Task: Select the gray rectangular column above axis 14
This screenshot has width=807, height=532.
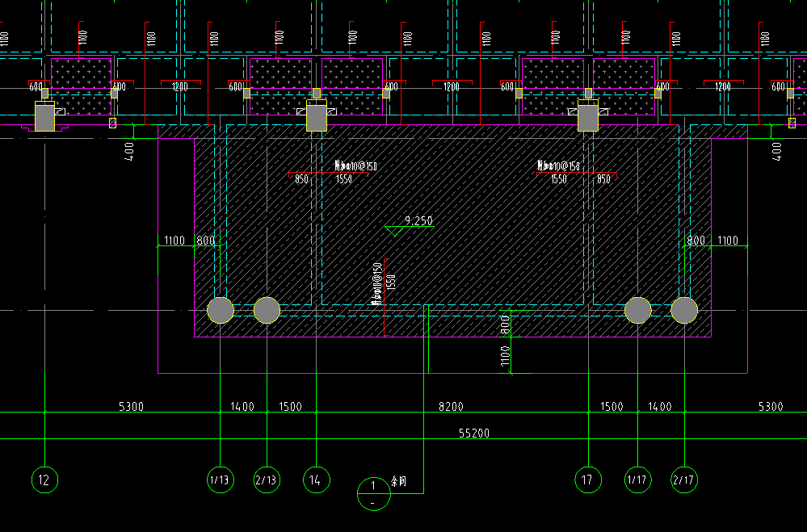Action: click(317, 118)
